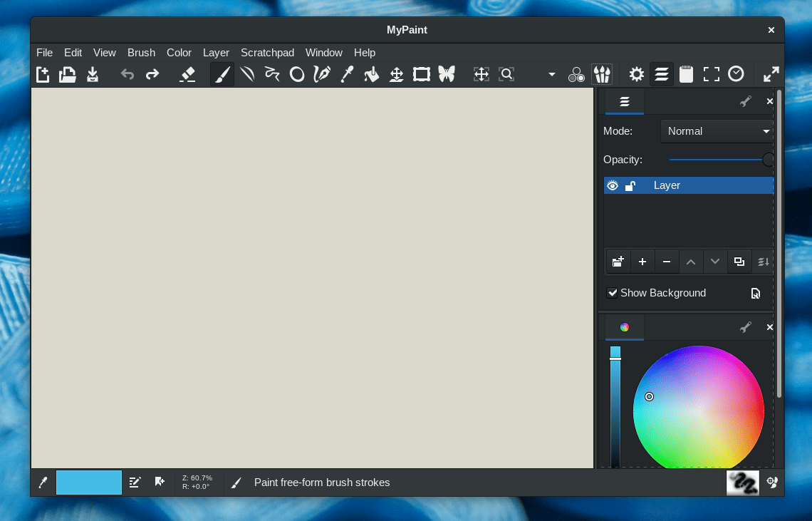The image size is (812, 521).
Task: Choose the flood fill bucket tool
Action: pos(372,74)
